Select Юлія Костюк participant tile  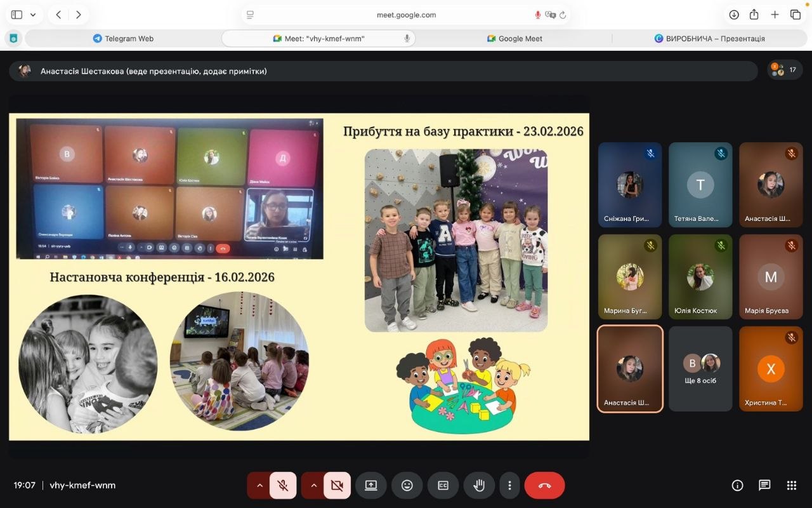pyautogui.click(x=700, y=277)
